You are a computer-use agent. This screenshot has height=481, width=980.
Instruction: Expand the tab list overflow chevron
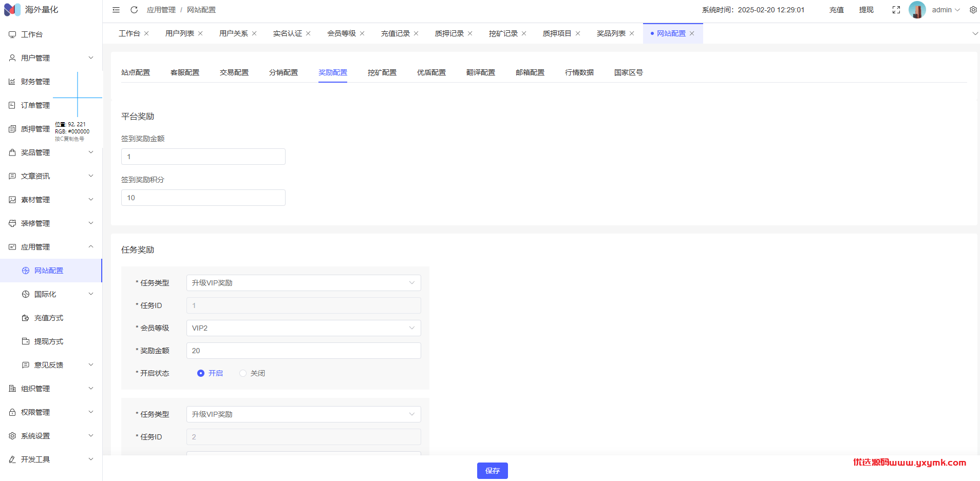(x=975, y=33)
